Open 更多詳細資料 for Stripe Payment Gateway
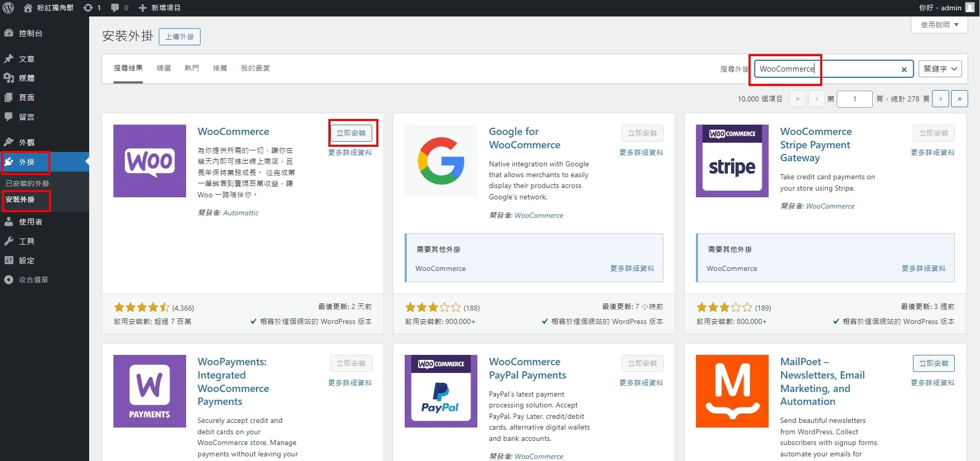The image size is (980, 461). (933, 152)
